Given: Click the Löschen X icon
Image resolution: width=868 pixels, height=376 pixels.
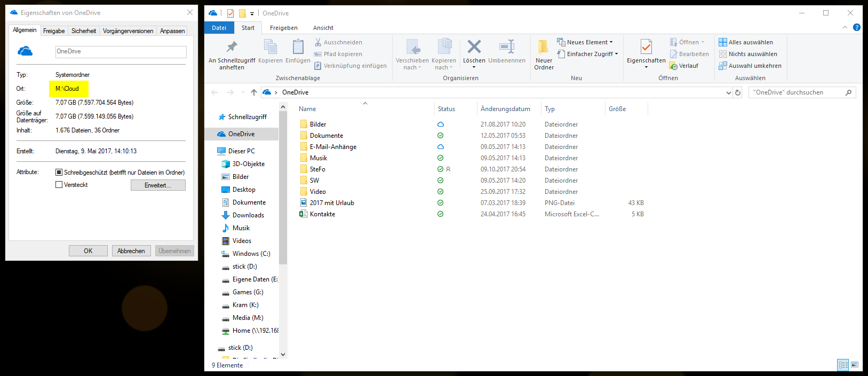Looking at the screenshot, I should [x=474, y=46].
